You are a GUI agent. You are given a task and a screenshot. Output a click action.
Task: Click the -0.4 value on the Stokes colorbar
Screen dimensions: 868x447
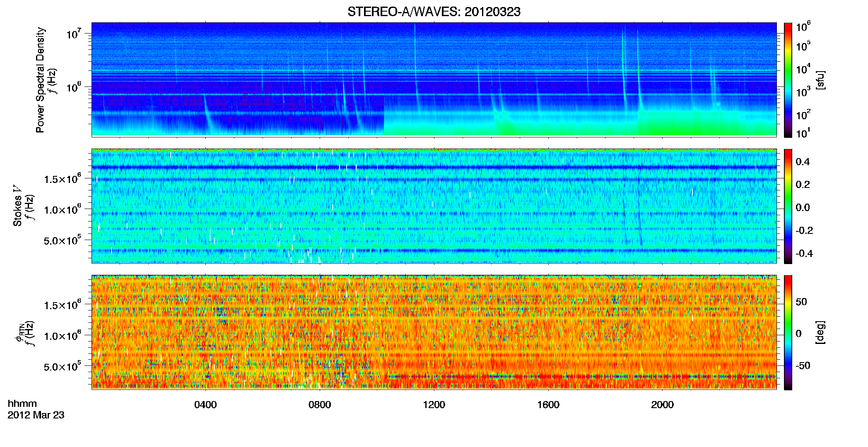(804, 253)
